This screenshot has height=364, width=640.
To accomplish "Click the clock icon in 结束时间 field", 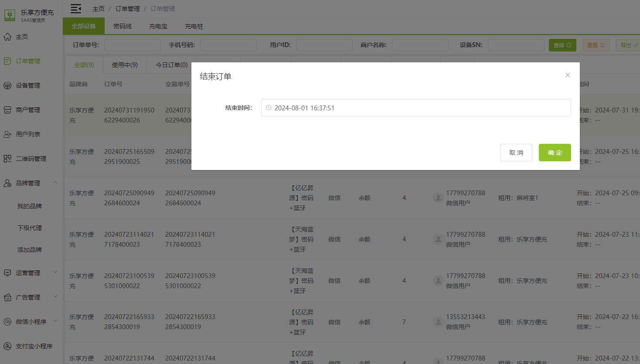I will (269, 108).
